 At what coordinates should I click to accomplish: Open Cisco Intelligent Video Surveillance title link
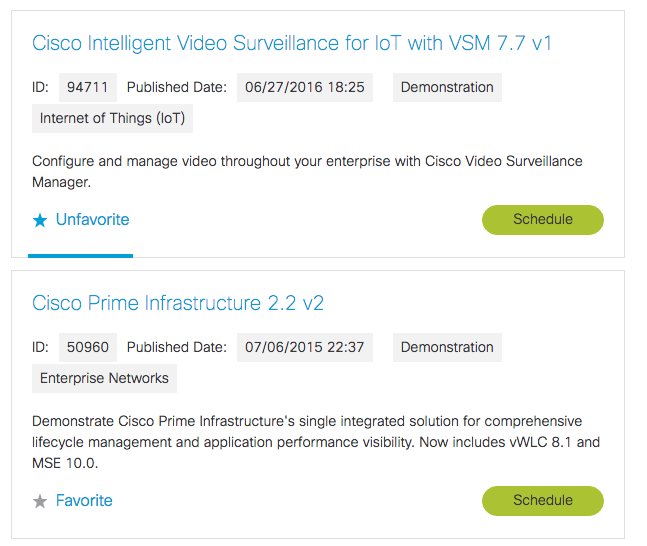[292, 43]
